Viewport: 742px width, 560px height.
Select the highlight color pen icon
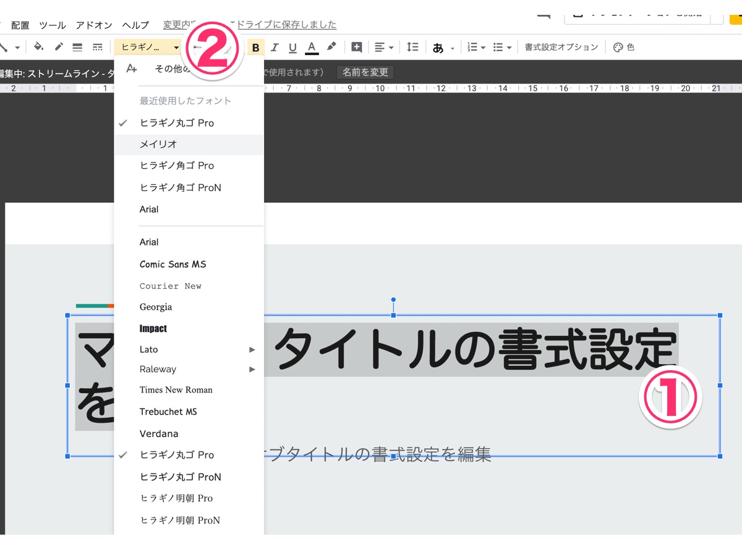(x=331, y=47)
